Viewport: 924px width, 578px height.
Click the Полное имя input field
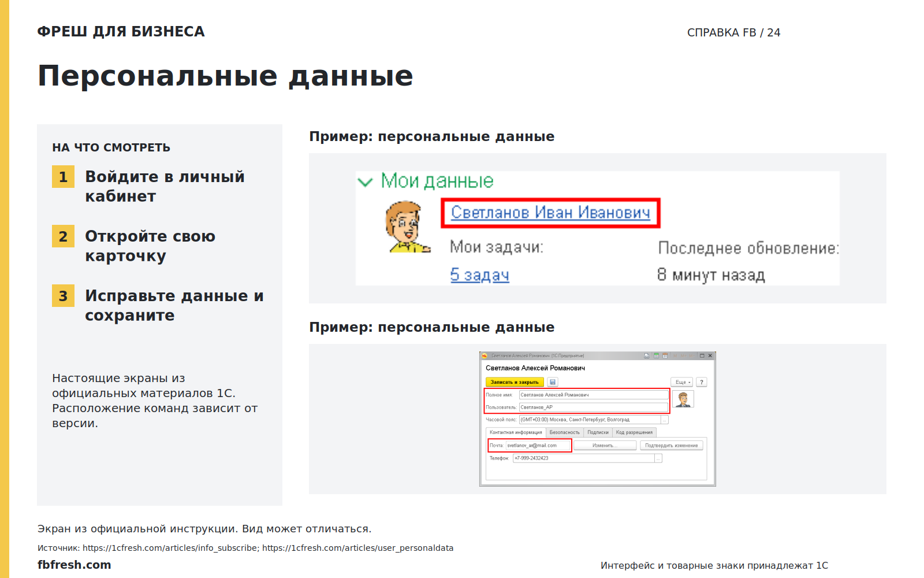point(594,395)
